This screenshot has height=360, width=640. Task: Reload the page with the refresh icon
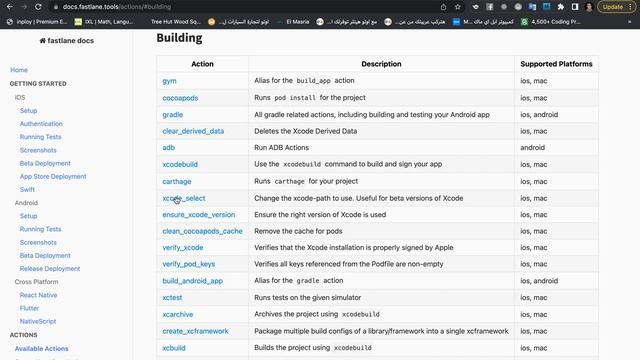tap(38, 7)
